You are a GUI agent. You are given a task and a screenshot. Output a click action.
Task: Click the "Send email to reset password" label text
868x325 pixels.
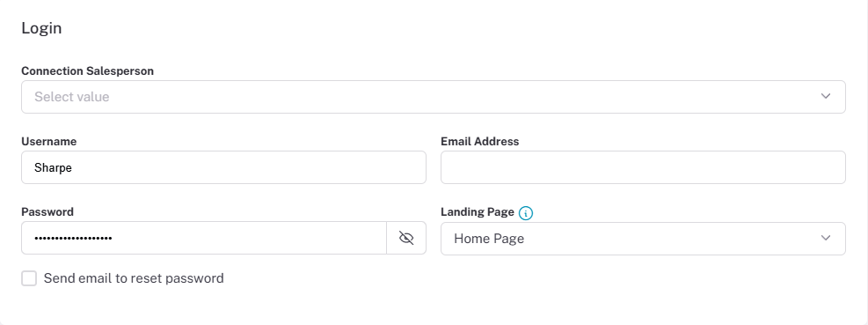(x=134, y=278)
